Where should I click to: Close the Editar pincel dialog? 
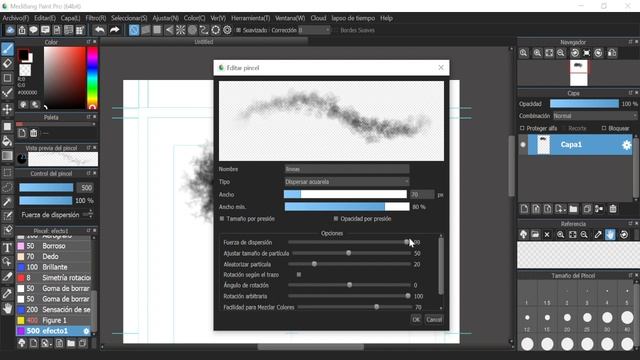click(441, 68)
